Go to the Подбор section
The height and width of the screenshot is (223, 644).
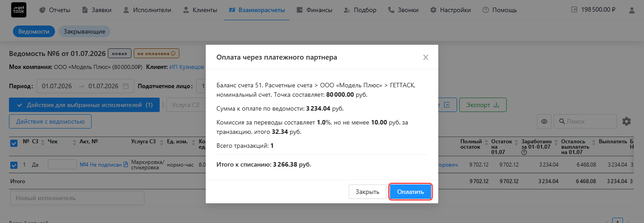pyautogui.click(x=360, y=10)
